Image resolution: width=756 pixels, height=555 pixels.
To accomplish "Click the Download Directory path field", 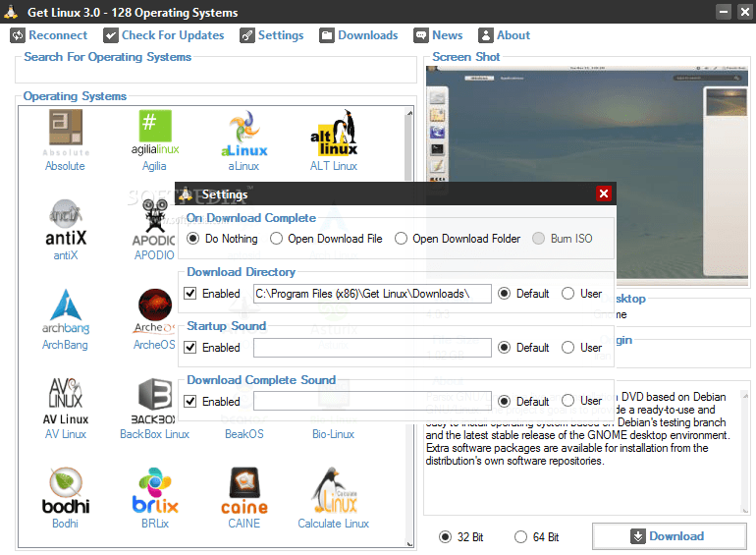I will coord(372,293).
